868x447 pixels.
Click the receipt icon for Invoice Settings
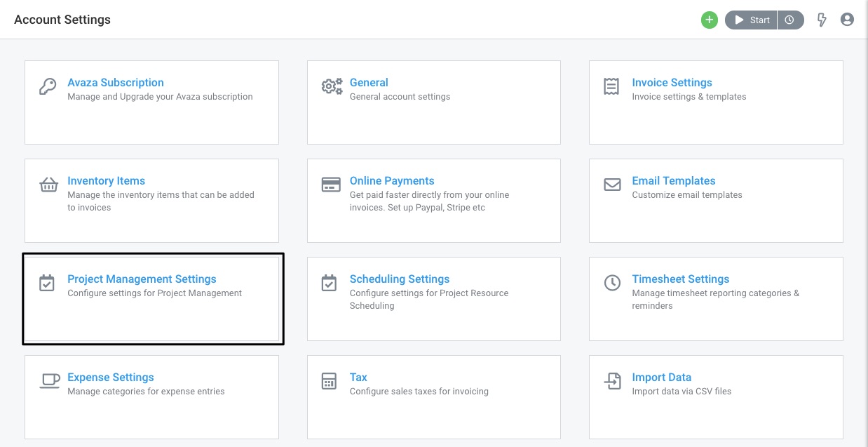[x=611, y=86]
